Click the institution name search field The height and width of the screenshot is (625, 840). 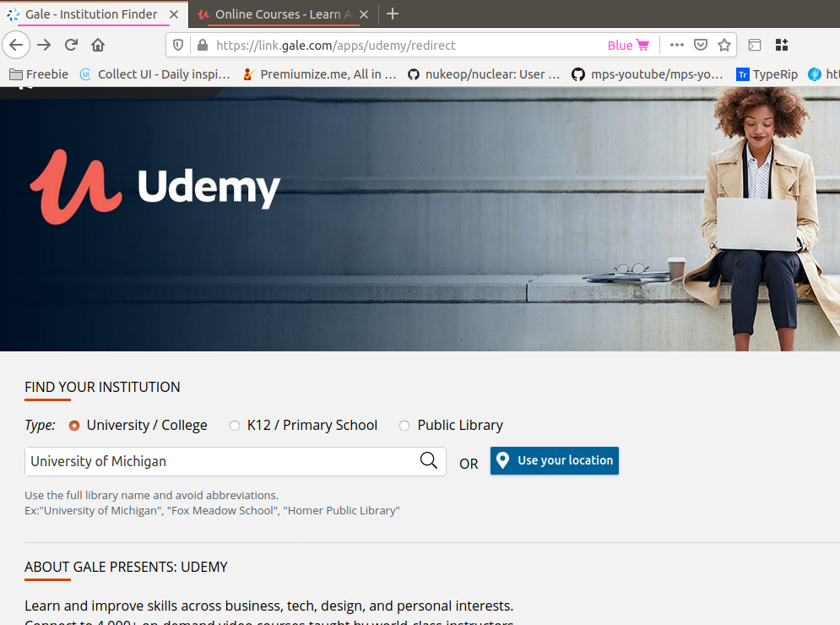(x=219, y=461)
